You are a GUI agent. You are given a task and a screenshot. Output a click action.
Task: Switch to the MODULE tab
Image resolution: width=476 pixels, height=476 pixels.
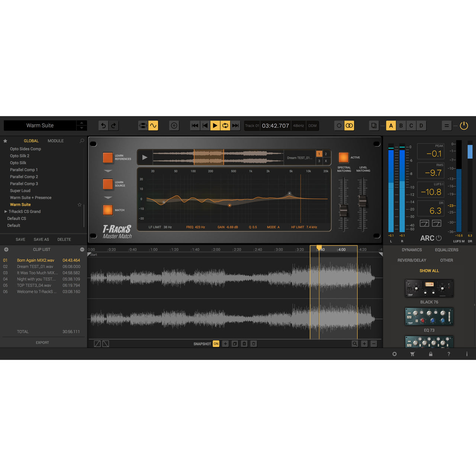pos(55,141)
